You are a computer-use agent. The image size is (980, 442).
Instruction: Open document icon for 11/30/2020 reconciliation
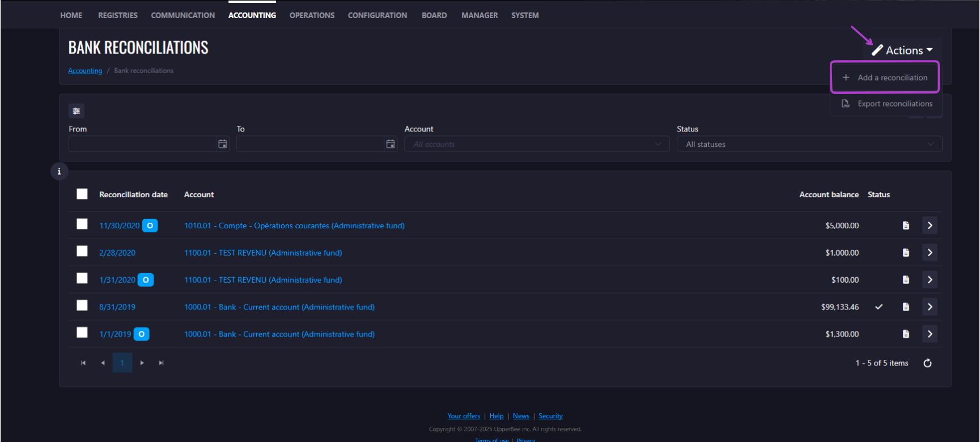point(906,226)
